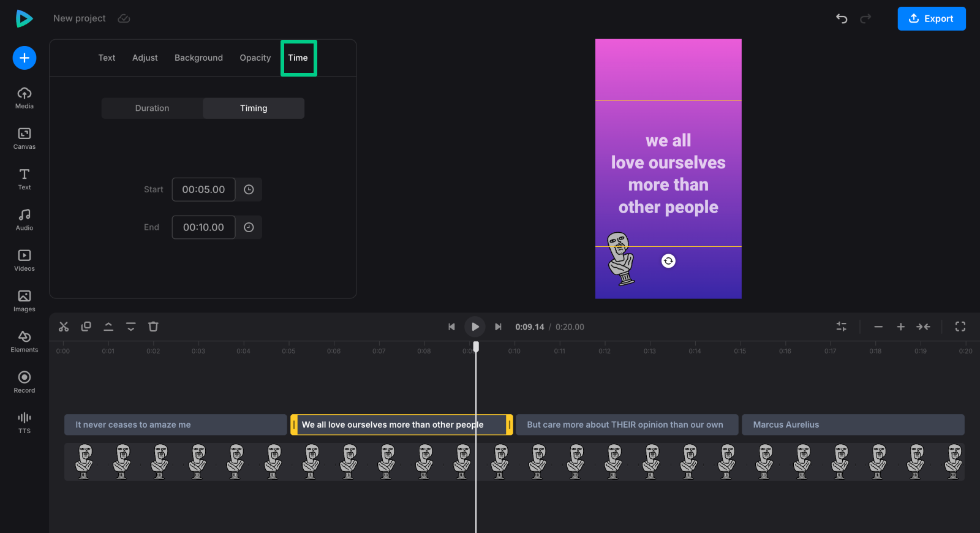Open the app logo home icon

[24, 18]
